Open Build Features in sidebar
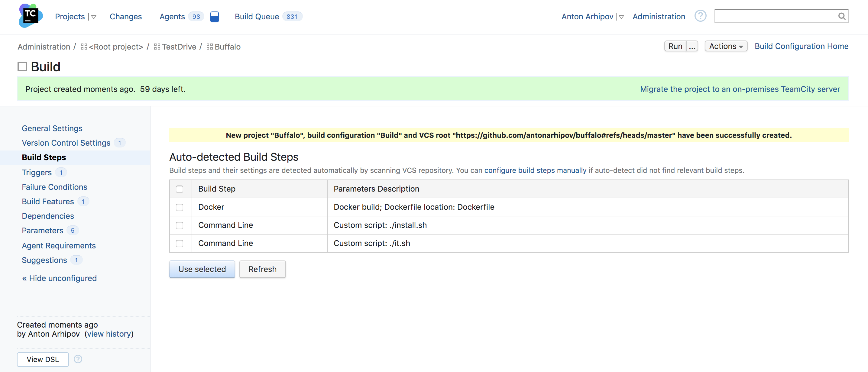 48,202
